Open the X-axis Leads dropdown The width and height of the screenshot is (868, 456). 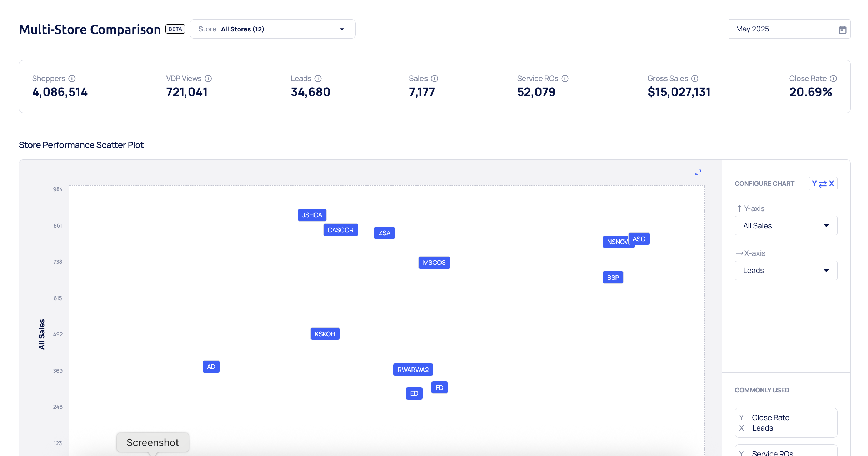tap(785, 271)
